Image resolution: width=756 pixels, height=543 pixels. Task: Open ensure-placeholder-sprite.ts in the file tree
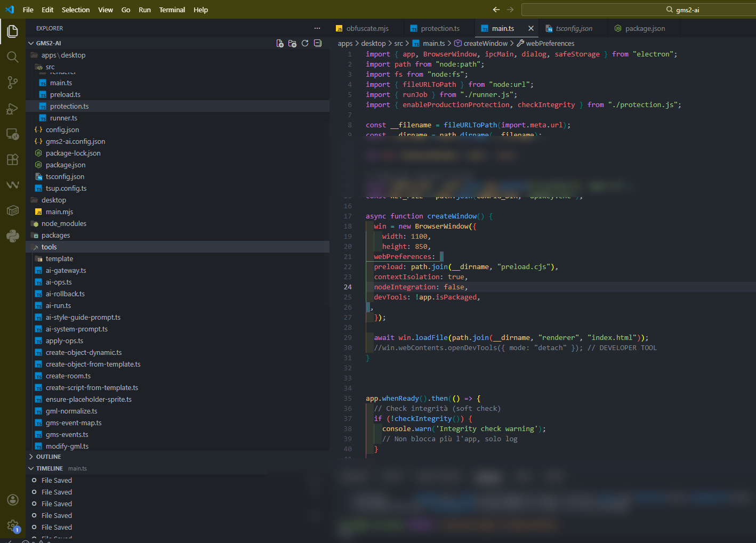click(x=177, y=399)
